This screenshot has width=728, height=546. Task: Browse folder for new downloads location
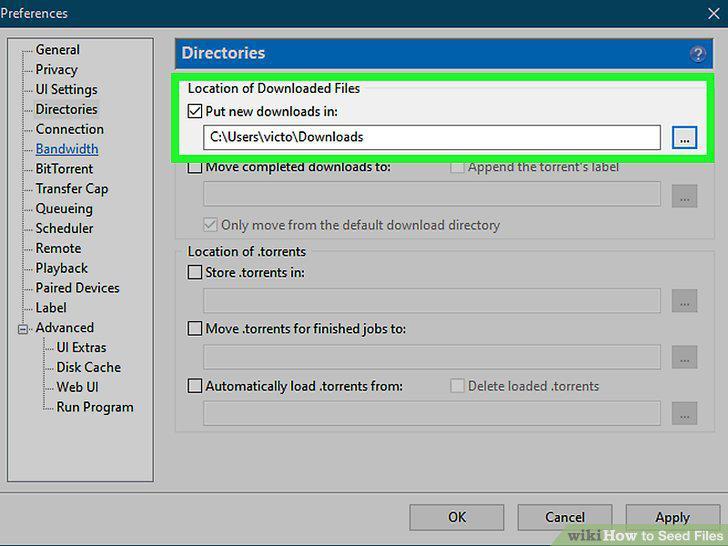coord(684,138)
